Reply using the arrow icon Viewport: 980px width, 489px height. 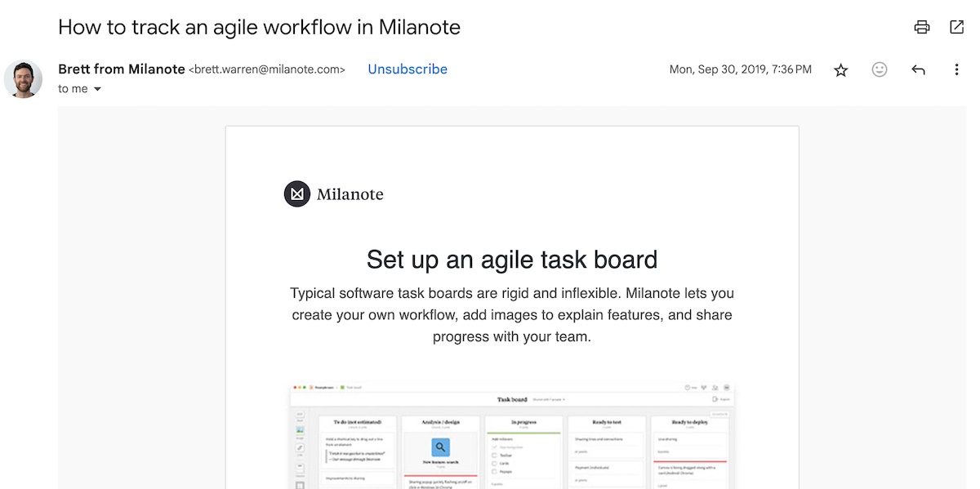pyautogui.click(x=918, y=70)
